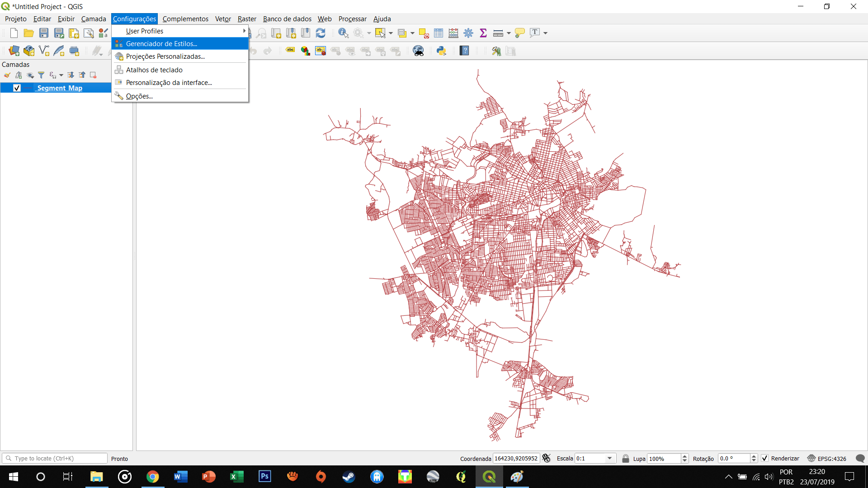
Task: Open the Data Source Manager
Action: click(x=14, y=51)
